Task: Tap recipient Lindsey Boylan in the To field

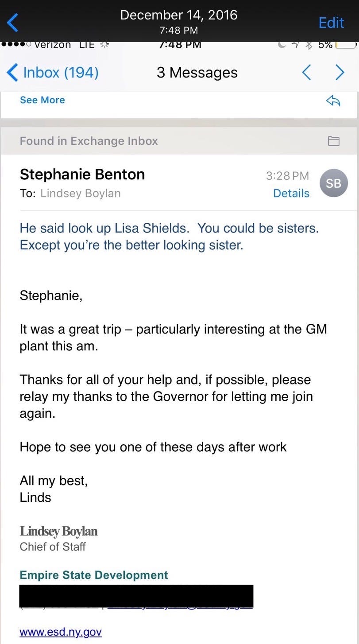Action: 80,193
